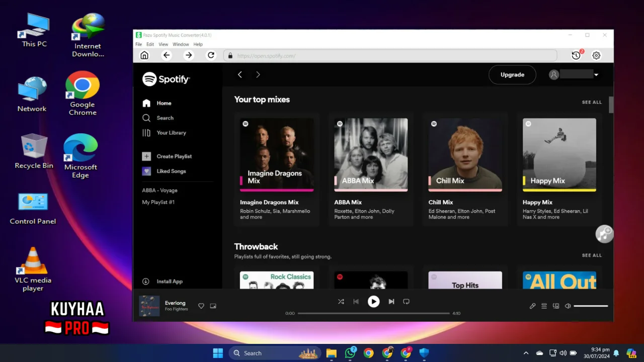Viewport: 644px width, 362px height.
Task: Toggle repeat mode
Action: 406,302
